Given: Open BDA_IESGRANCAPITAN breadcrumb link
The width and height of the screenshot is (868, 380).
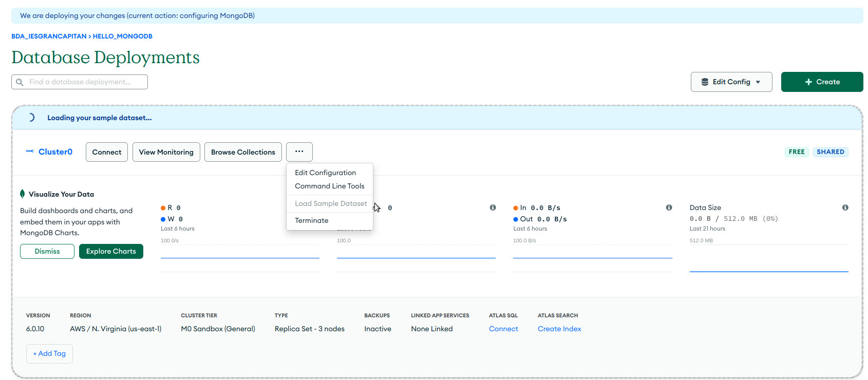Looking at the screenshot, I should click(x=49, y=36).
